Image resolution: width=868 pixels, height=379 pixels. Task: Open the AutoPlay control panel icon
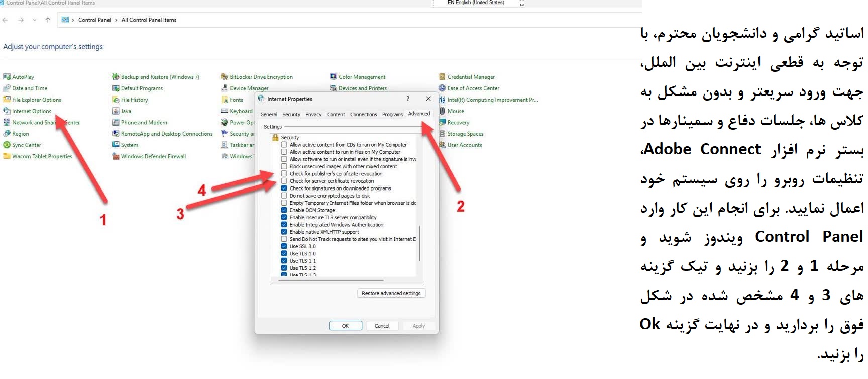7,77
